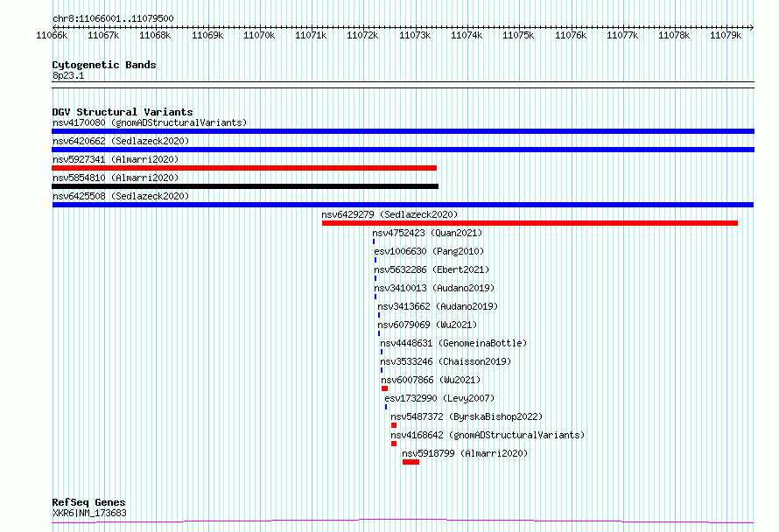Viewport: 779px width, 532px height.
Task: Click the 11073k ruler position
Action: point(415,35)
